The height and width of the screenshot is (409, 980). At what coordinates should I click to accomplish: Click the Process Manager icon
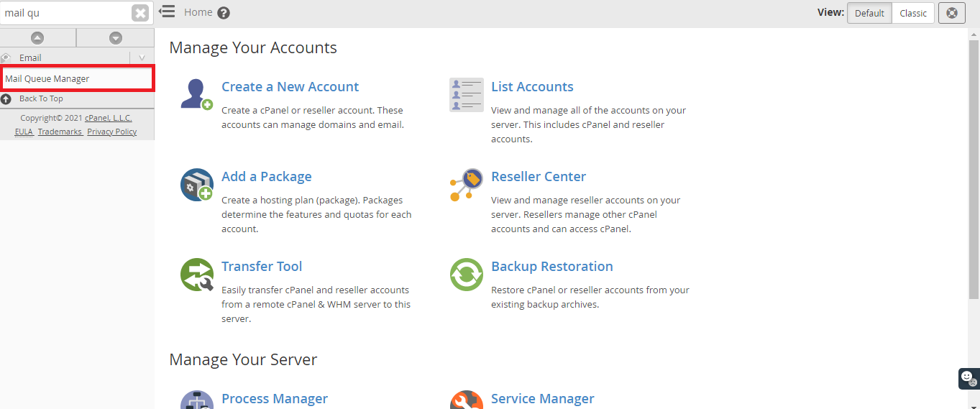point(196,400)
